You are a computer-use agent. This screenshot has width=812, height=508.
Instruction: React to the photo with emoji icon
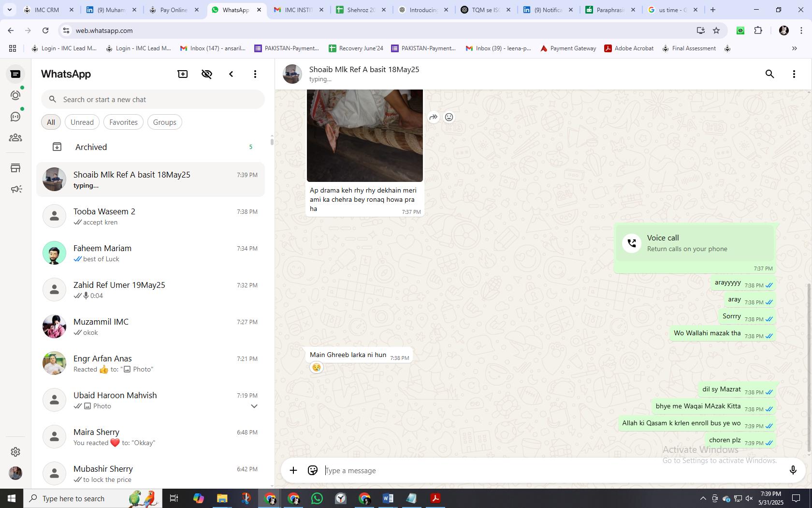pos(449,117)
